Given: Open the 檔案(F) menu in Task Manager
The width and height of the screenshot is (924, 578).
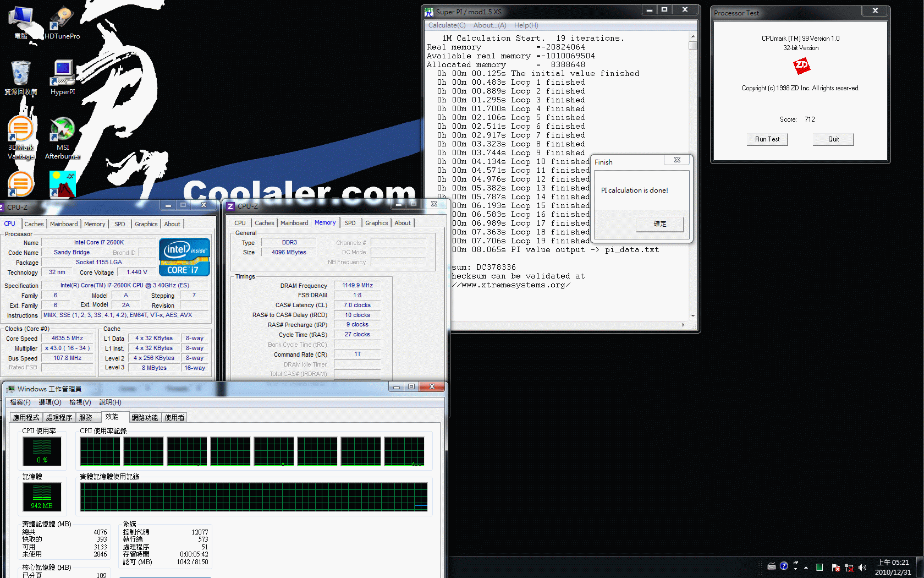Looking at the screenshot, I should pyautogui.click(x=20, y=402).
